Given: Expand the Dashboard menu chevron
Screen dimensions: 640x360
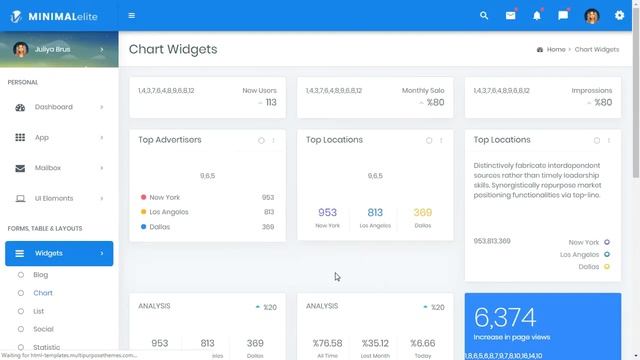Looking at the screenshot, I should (x=102, y=107).
